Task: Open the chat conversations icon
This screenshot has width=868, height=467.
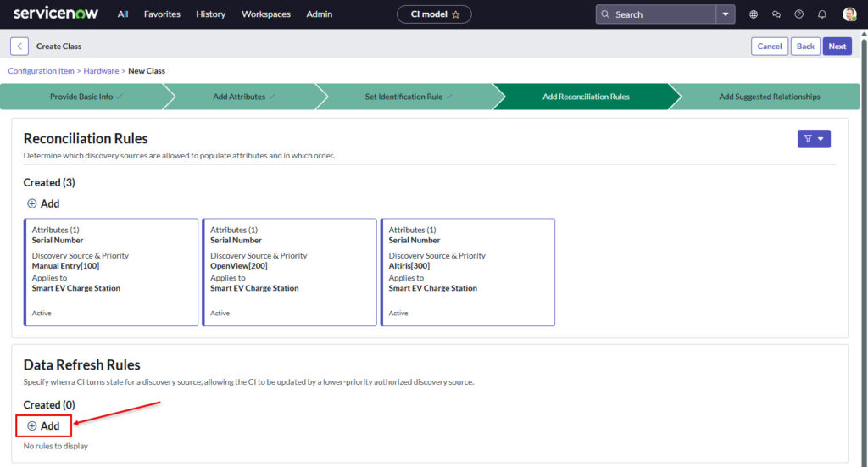Action: (x=776, y=14)
